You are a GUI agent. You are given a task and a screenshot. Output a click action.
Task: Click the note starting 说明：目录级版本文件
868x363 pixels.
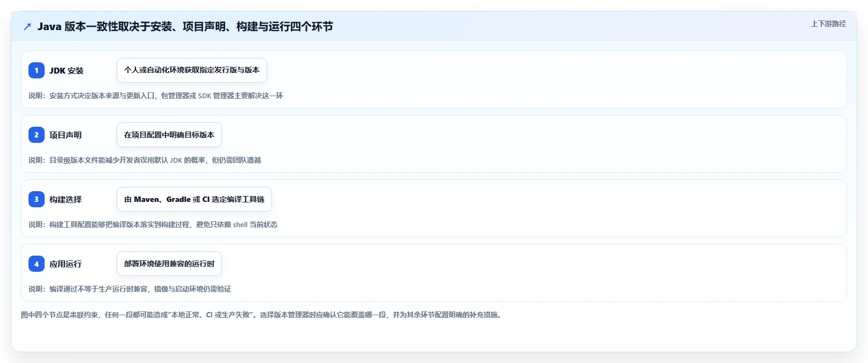[x=145, y=160]
